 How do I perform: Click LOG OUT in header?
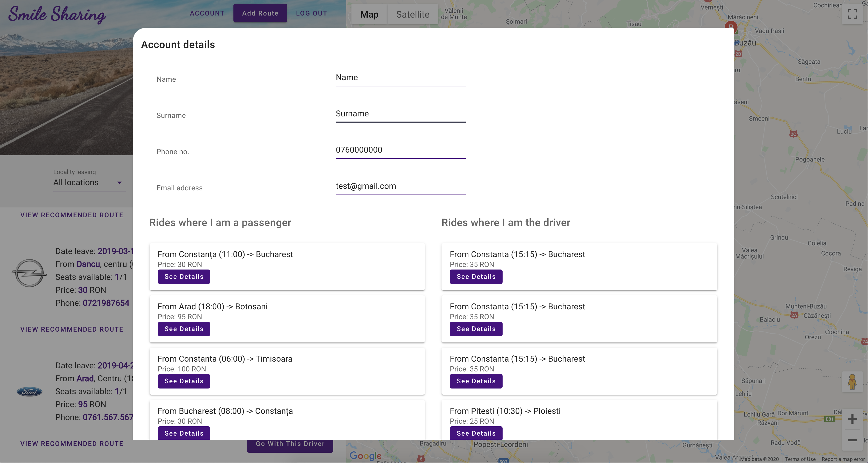311,13
